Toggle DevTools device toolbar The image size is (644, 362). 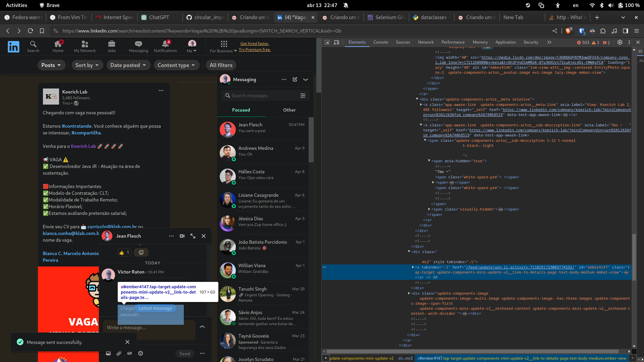336,42
